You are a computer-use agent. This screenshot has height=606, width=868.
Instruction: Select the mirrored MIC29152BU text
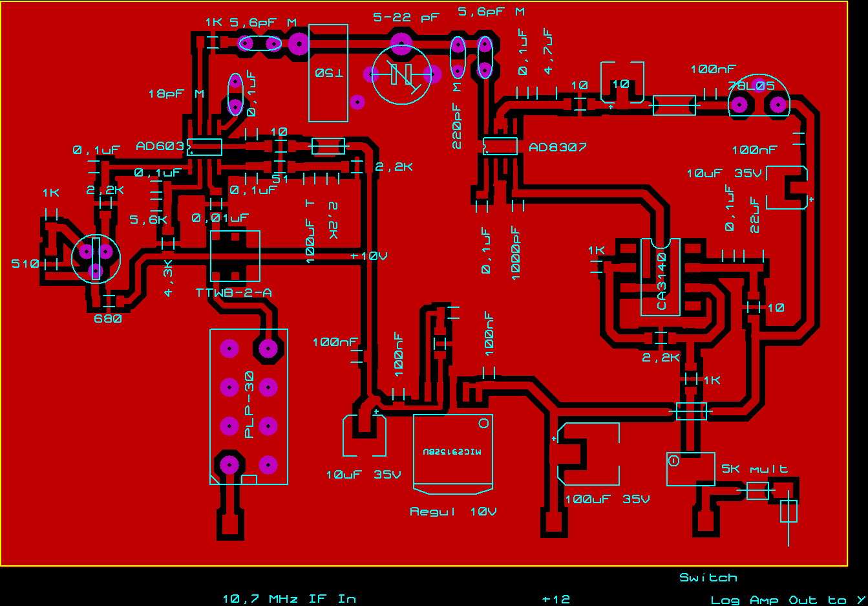[452, 453]
